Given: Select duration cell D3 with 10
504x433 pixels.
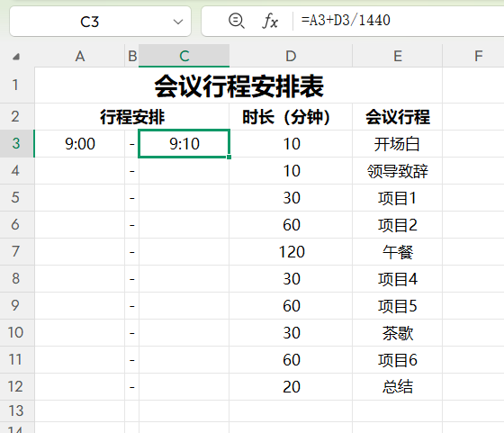Looking at the screenshot, I should tap(291, 144).
